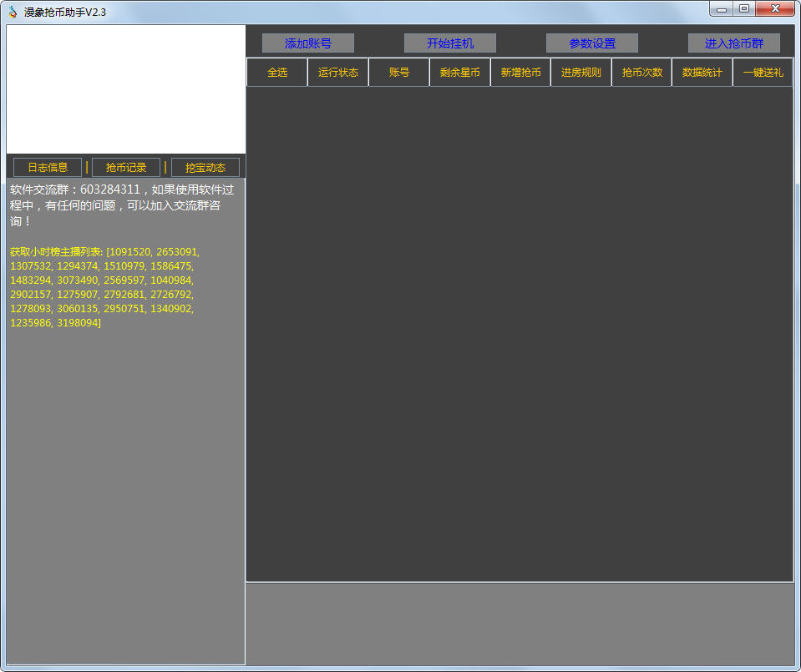Click the 新增抢币 column header
Viewport: 801px width, 672px height.
tap(520, 73)
